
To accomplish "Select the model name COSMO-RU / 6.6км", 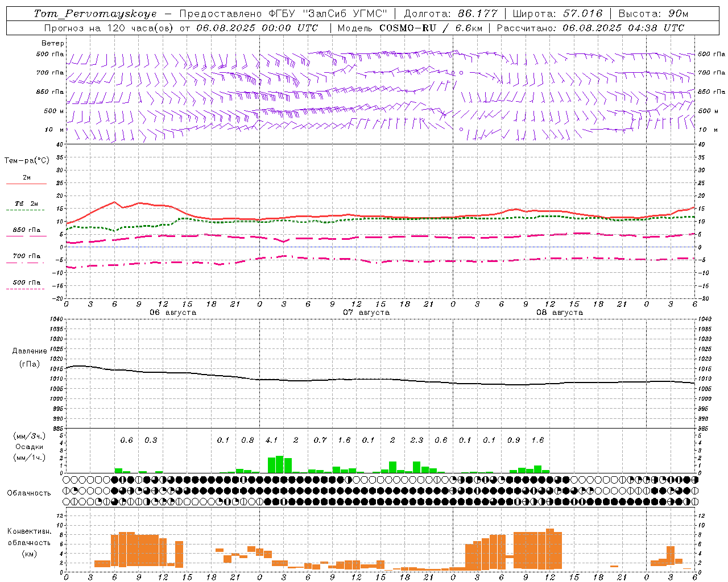I will coord(431,28).
